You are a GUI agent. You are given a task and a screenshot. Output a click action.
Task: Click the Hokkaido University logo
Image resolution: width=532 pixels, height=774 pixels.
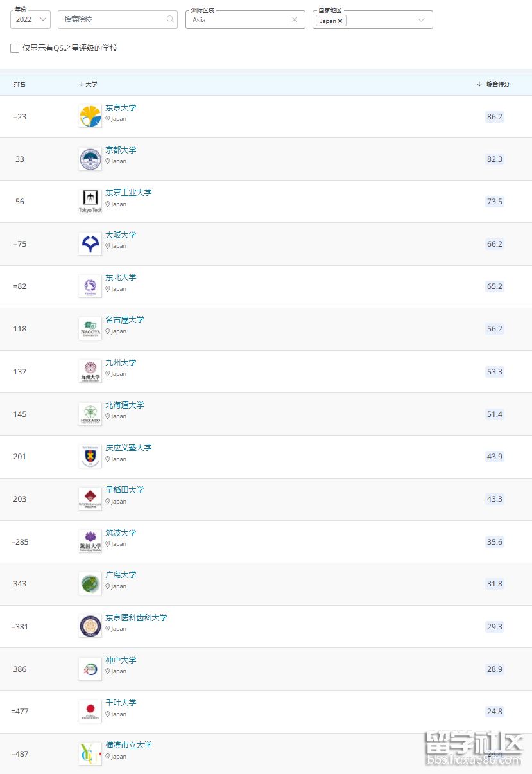pos(90,414)
